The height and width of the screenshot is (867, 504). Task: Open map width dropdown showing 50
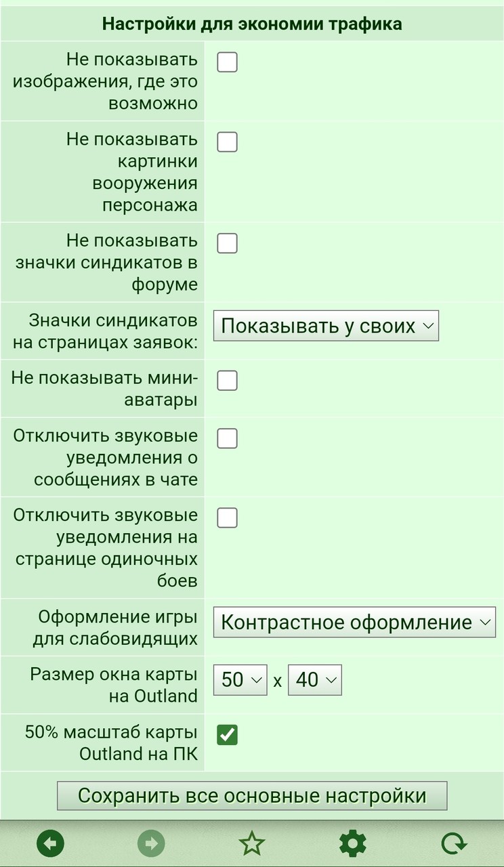coord(240,680)
